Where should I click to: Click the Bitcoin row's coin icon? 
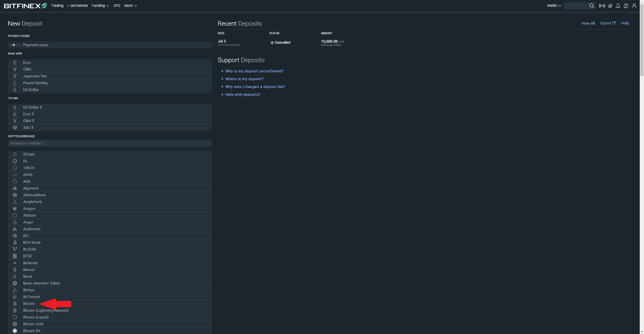click(x=15, y=304)
